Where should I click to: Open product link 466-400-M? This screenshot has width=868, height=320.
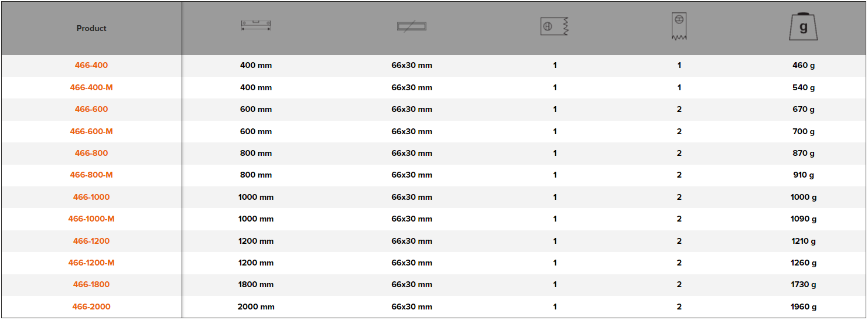[91, 87]
